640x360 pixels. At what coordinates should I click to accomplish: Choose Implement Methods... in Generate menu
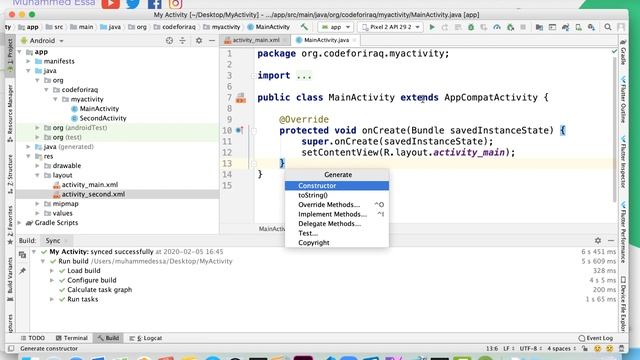click(x=337, y=214)
